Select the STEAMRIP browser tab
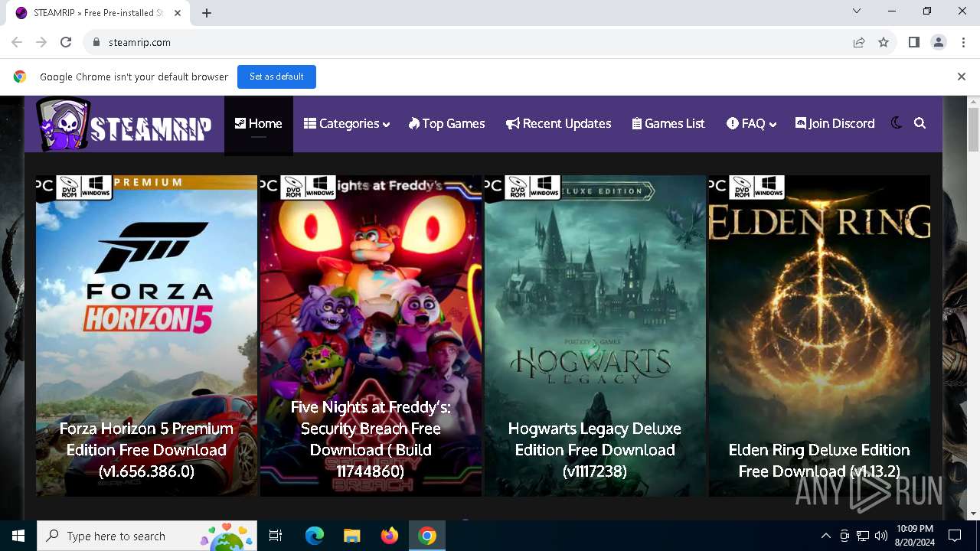980x551 pixels. coord(98,13)
